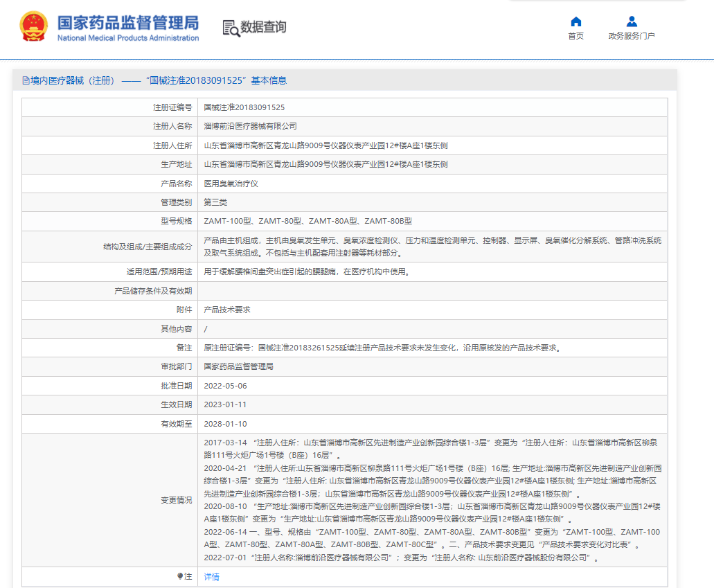Click the empty 产品储存条件及有效期 value cell
This screenshot has height=588, width=714.
click(433, 291)
